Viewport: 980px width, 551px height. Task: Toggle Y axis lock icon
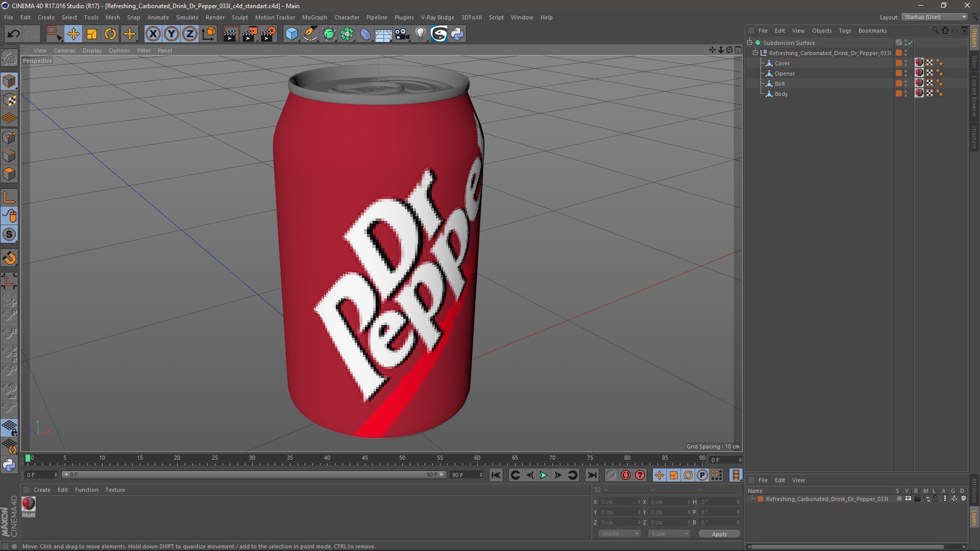[x=171, y=34]
